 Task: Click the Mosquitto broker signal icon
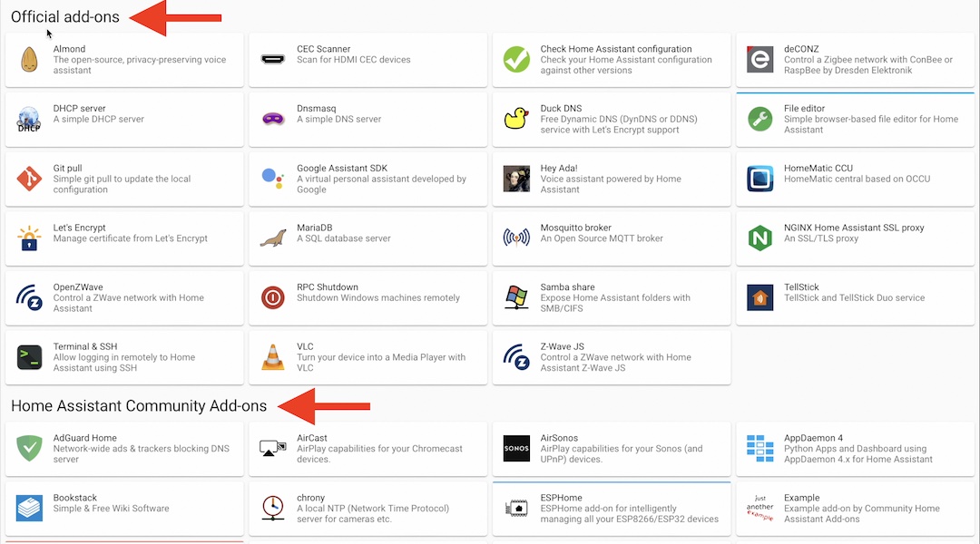[516, 238]
